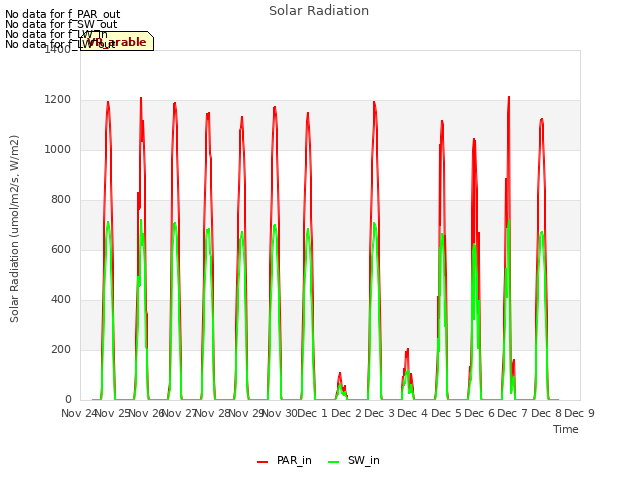
Task: Click the low Dec 3 radiation peak
Action: [408, 374]
